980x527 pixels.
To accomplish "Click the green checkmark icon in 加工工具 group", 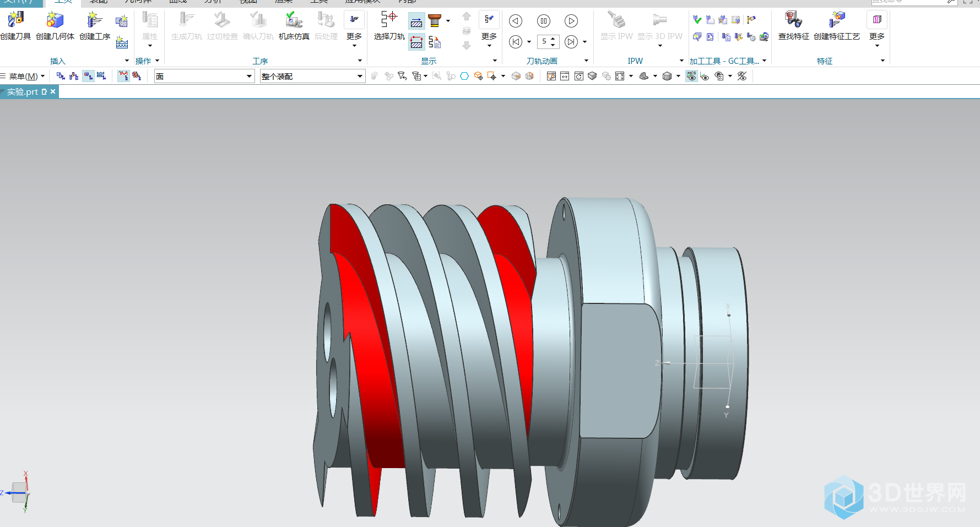I will pos(697,20).
